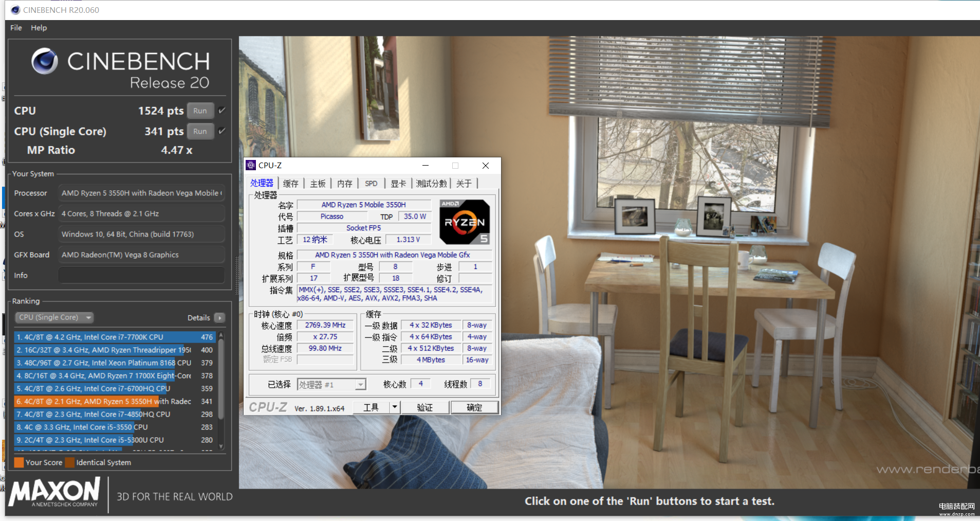
Task: Click the OS field showing Windows 10
Action: point(141,234)
